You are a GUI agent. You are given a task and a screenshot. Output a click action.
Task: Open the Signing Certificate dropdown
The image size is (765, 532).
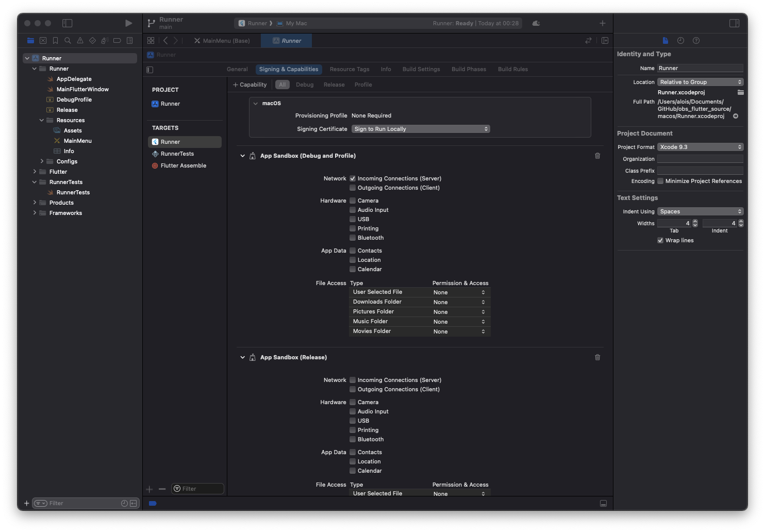tap(421, 129)
